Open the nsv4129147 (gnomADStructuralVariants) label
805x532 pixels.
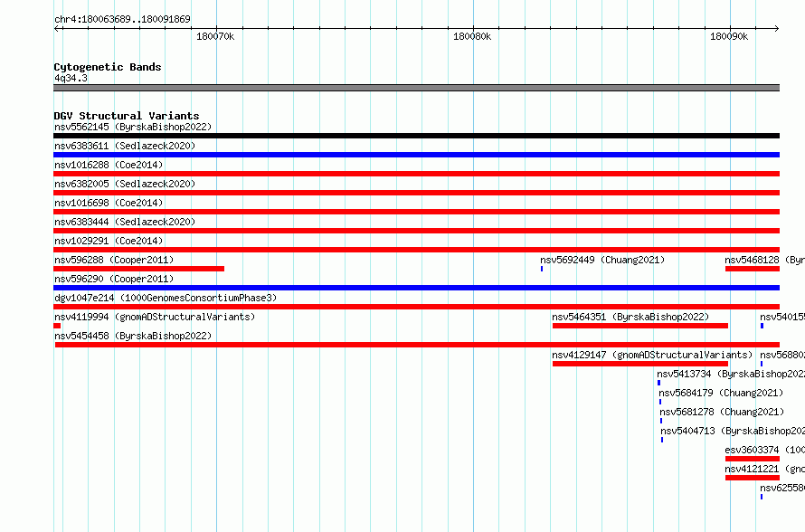[x=652, y=355]
